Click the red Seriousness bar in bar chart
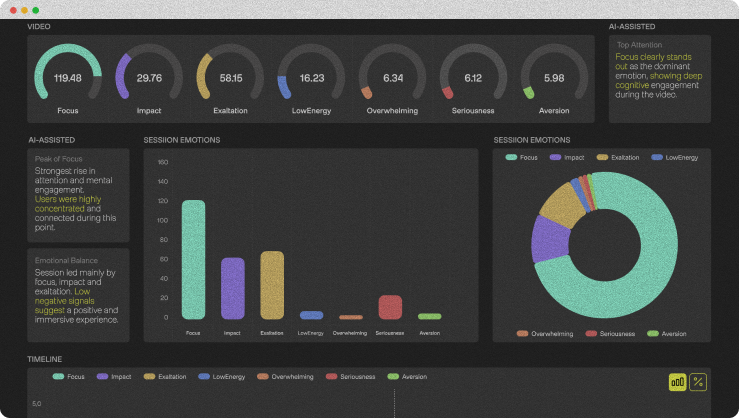This screenshot has width=739, height=418. [390, 306]
